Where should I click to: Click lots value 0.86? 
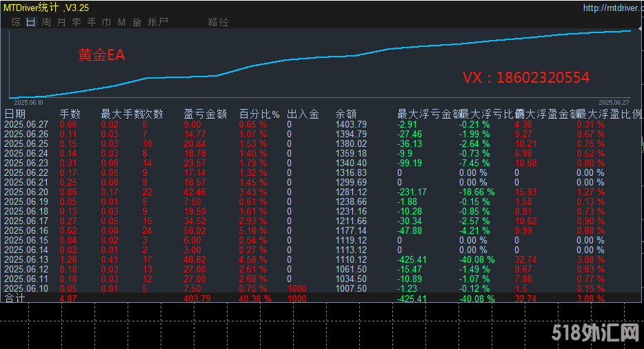[68, 192]
